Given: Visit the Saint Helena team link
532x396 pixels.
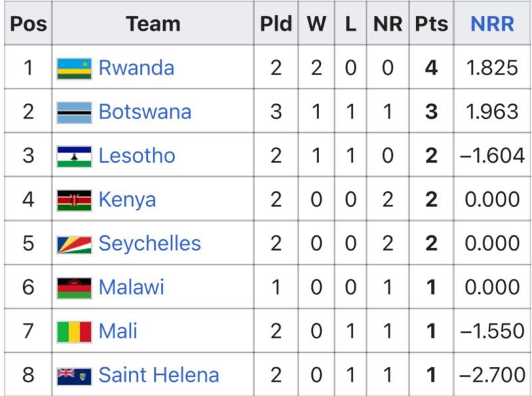Looking at the screenshot, I should (x=159, y=375).
